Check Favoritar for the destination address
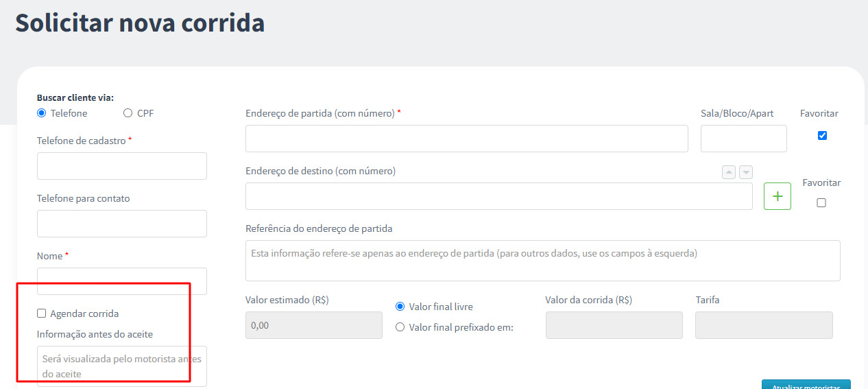Image resolution: width=868 pixels, height=389 pixels. click(x=821, y=202)
